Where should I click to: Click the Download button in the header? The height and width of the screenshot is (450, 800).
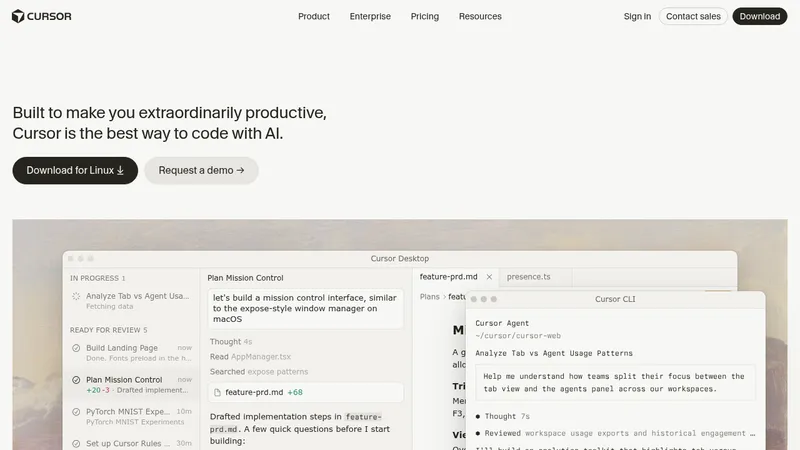[x=760, y=16]
